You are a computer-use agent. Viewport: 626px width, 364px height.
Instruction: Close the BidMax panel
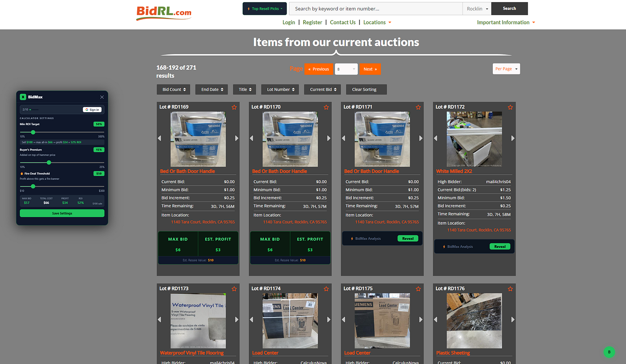tap(102, 97)
